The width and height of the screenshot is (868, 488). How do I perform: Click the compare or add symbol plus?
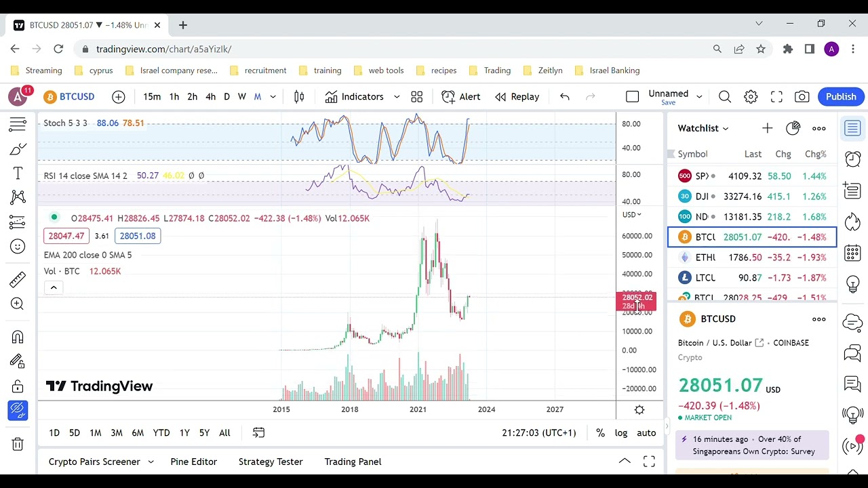tap(119, 97)
